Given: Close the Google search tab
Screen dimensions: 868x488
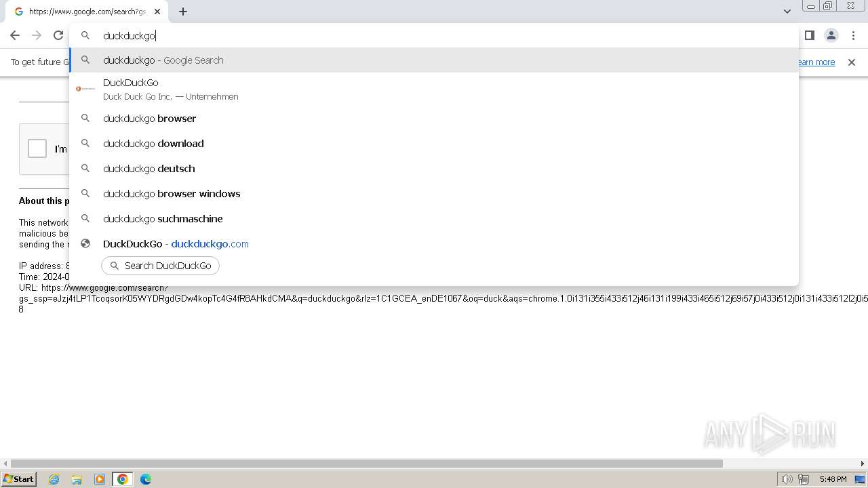Looking at the screenshot, I should pyautogui.click(x=157, y=12).
